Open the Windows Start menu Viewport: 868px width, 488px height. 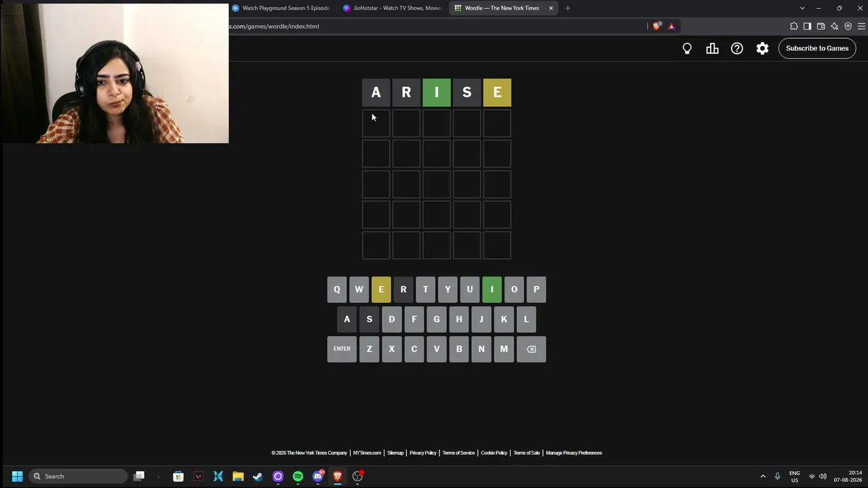click(18, 476)
